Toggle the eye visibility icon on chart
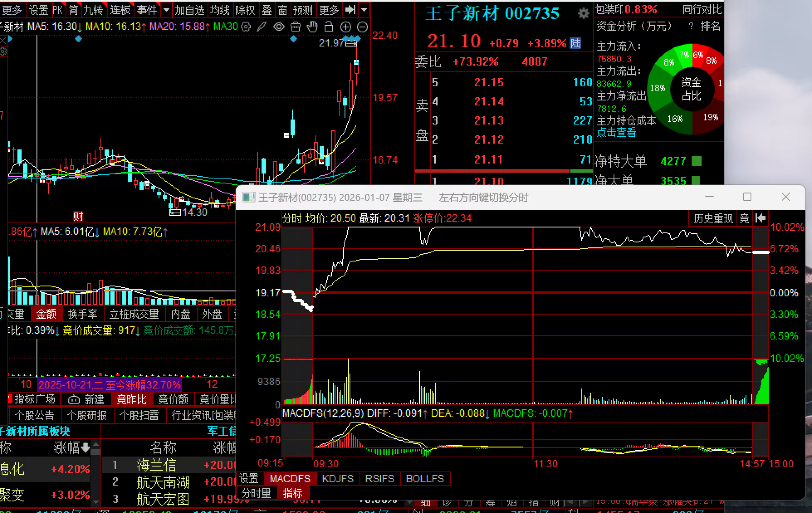This screenshot has width=812, height=513. pos(279,27)
